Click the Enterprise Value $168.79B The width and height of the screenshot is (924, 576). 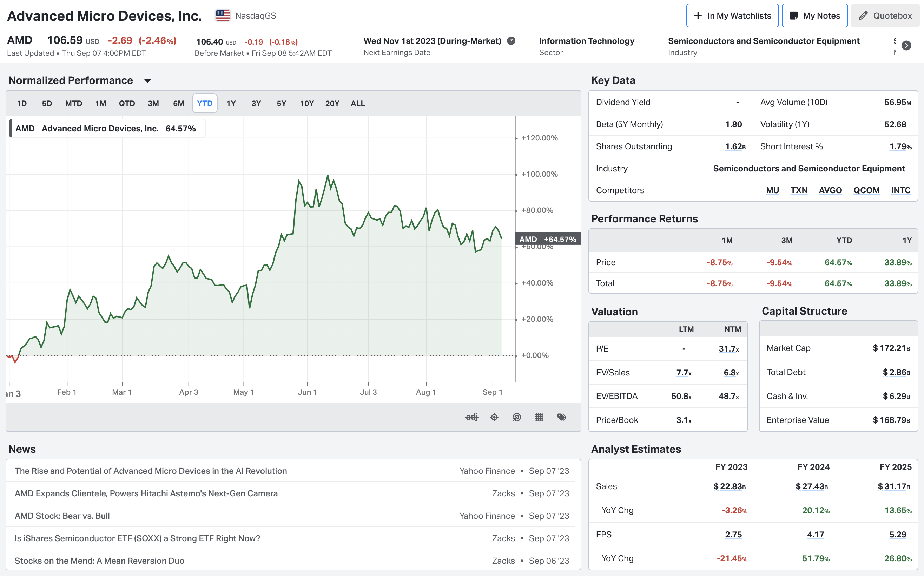(891, 420)
